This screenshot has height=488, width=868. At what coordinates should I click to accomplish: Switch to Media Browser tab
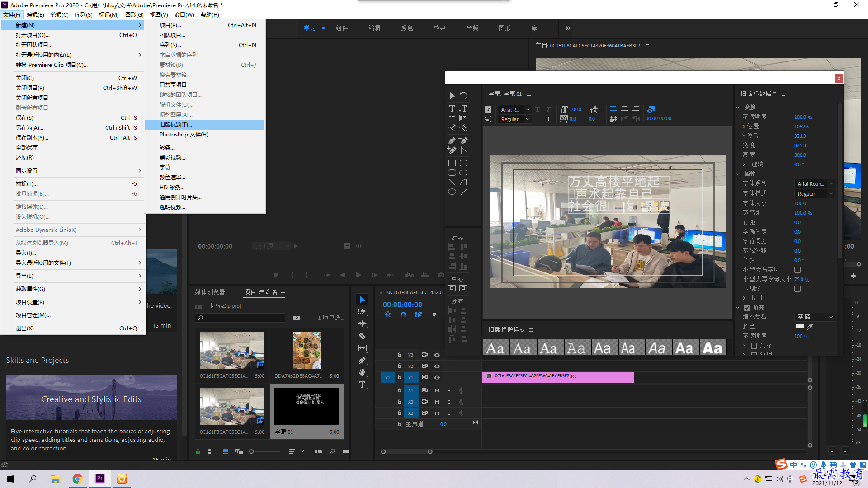pyautogui.click(x=210, y=292)
